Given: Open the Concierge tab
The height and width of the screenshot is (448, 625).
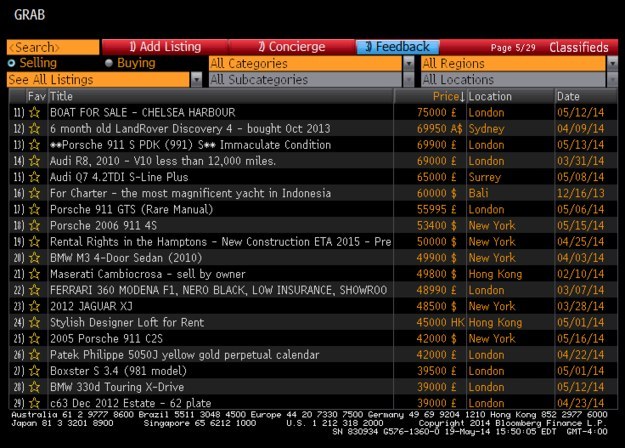Looking at the screenshot, I should click(290, 47).
